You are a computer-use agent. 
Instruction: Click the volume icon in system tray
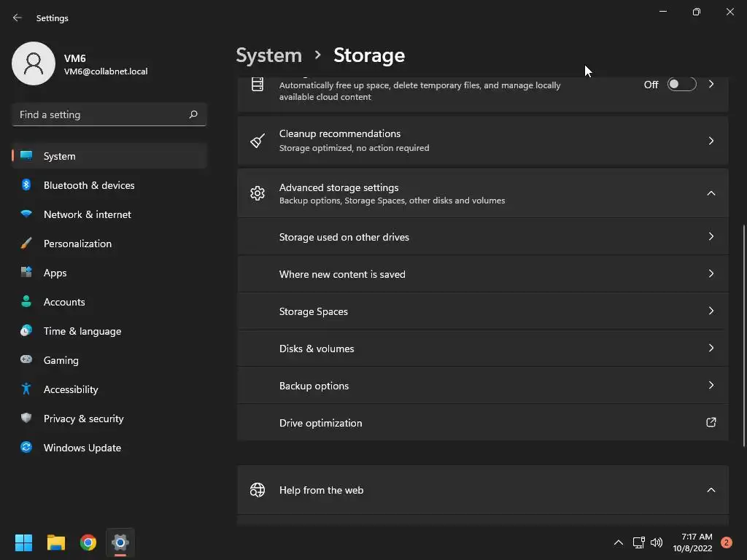tap(657, 542)
